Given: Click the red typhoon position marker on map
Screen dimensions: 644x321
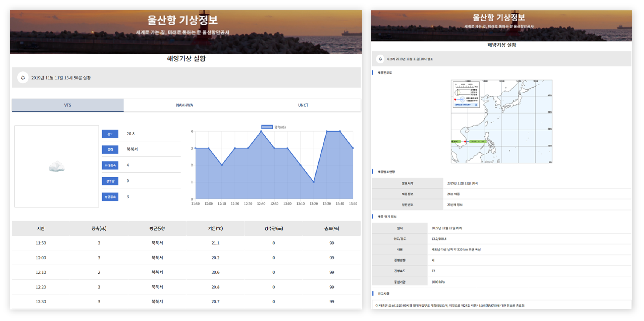Looking at the screenshot, I should coord(465,142).
